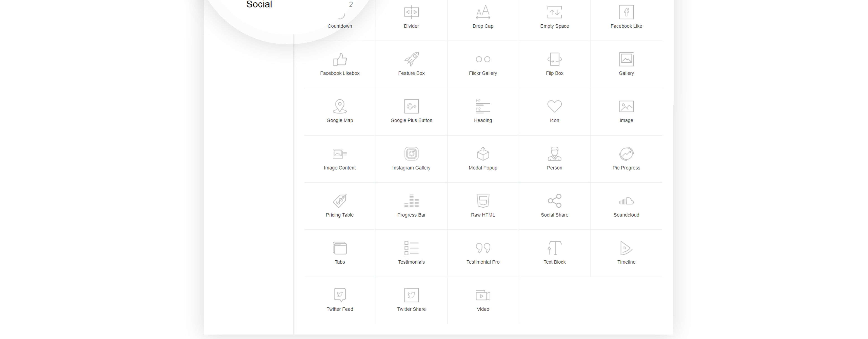This screenshot has width=868, height=339.
Task: Select the Facebook Like icon
Action: coord(626,12)
